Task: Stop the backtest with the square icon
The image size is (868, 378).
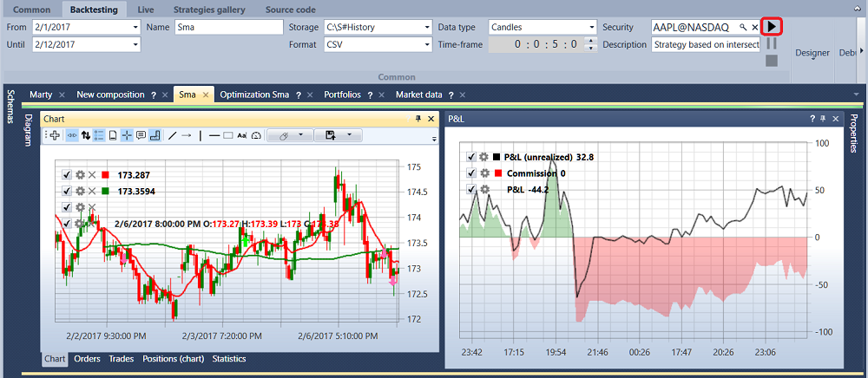Action: (772, 60)
